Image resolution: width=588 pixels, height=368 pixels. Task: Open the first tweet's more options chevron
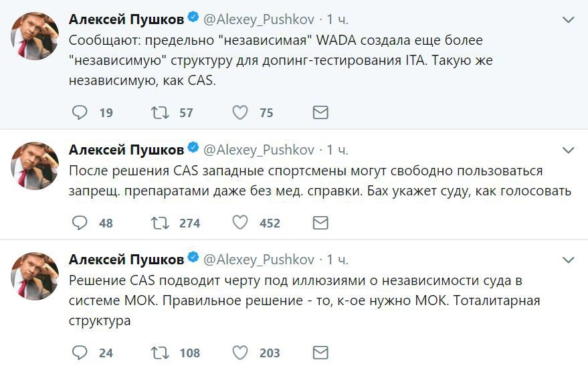[568, 20]
